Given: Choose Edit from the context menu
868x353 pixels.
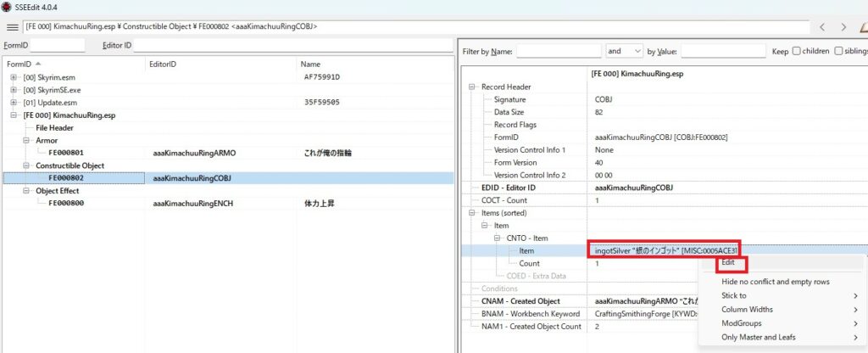Looking at the screenshot, I should [x=728, y=264].
